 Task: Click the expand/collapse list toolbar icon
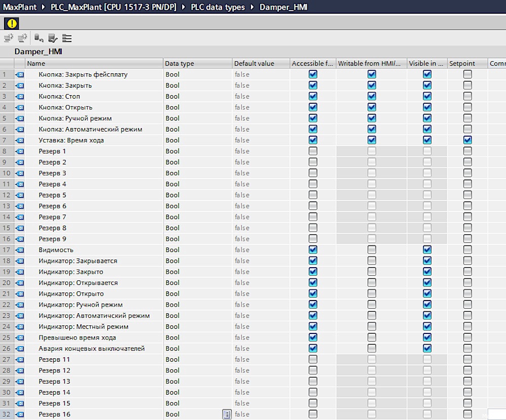[67, 38]
